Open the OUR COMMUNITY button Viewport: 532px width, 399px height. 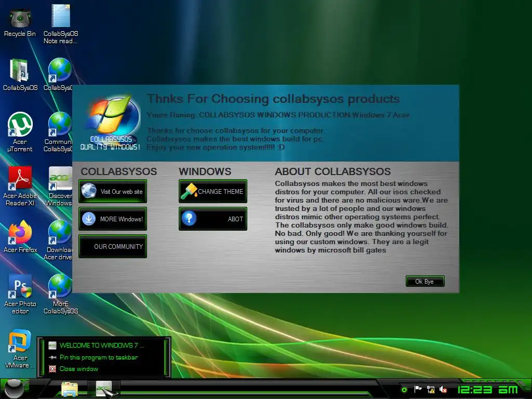pos(113,246)
